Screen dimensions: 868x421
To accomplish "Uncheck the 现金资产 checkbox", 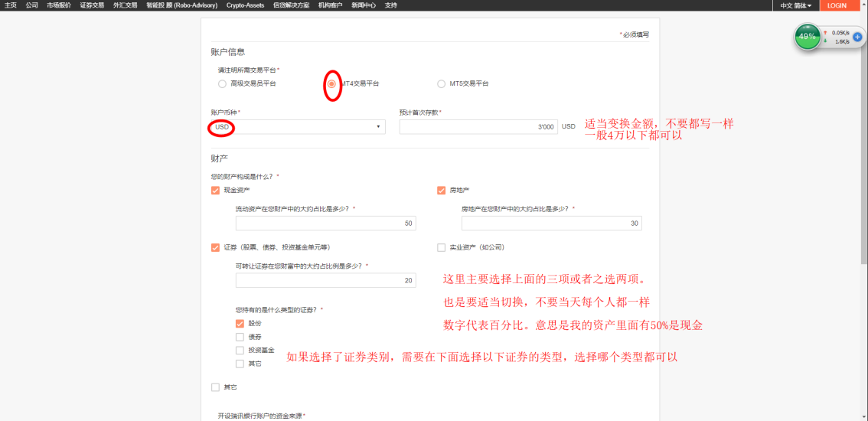I will click(215, 191).
